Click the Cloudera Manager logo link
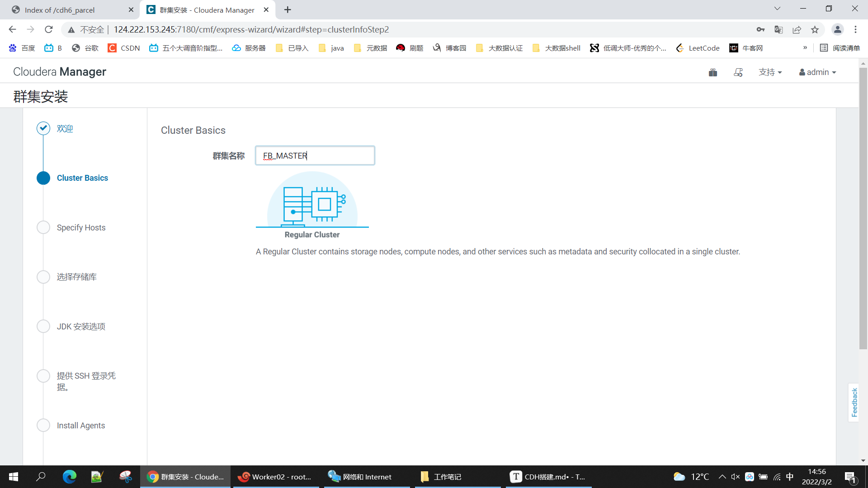The image size is (868, 488). pos(60,72)
